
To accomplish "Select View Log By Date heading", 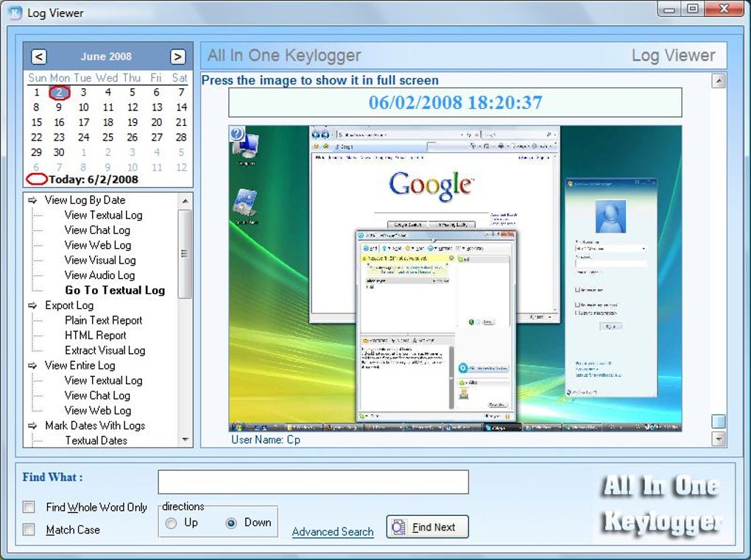I will pyautogui.click(x=85, y=200).
